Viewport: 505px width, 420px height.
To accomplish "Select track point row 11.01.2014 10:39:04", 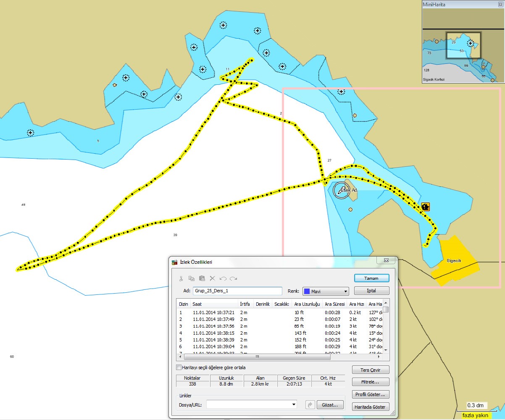I will pyautogui.click(x=279, y=346).
